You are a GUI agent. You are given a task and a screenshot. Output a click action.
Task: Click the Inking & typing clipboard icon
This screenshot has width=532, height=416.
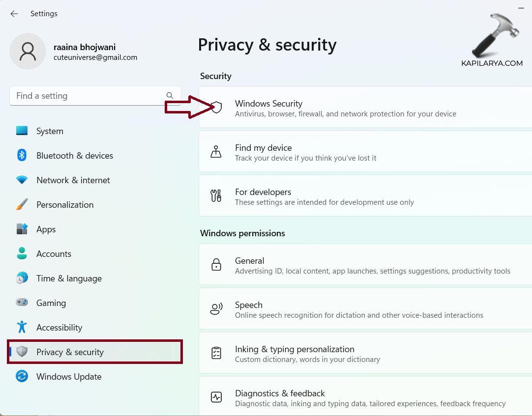pos(216,354)
